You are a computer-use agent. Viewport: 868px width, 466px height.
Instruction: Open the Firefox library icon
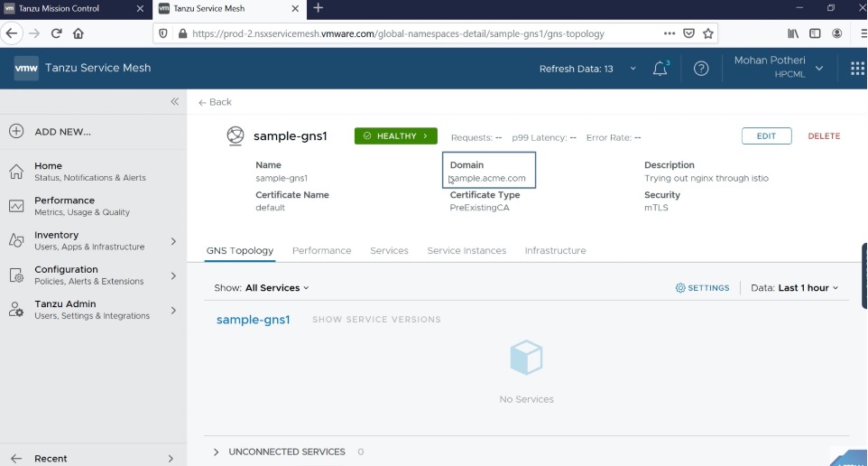click(793, 33)
